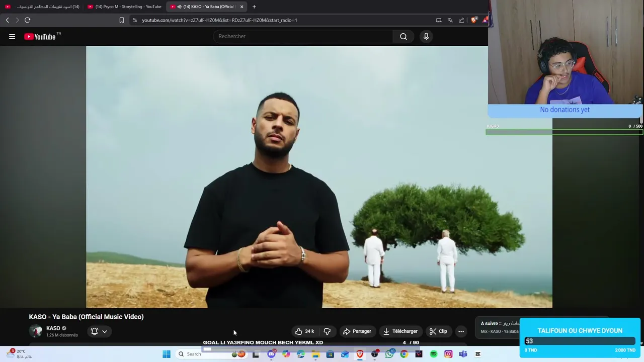This screenshot has width=644, height=362.
Task: Open the Partager share dialog
Action: [357, 331]
